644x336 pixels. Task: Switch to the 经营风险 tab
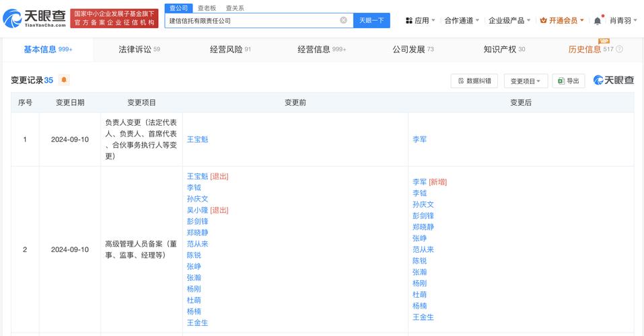point(230,49)
